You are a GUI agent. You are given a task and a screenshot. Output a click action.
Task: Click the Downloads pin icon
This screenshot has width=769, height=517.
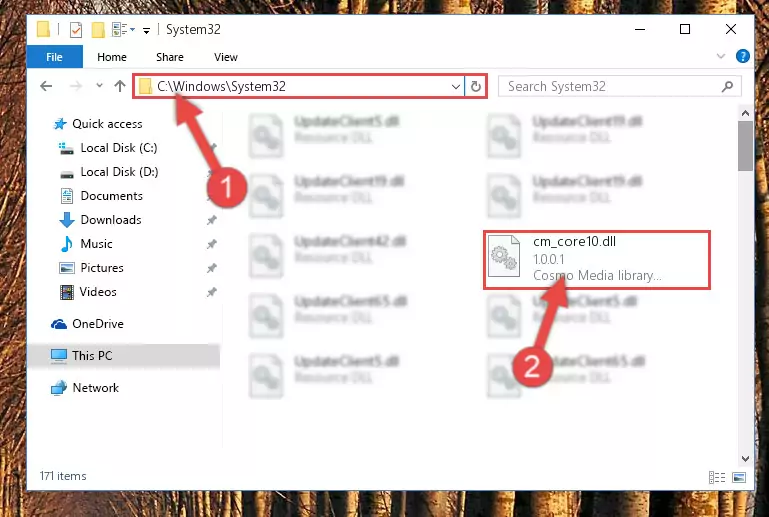click(x=211, y=220)
